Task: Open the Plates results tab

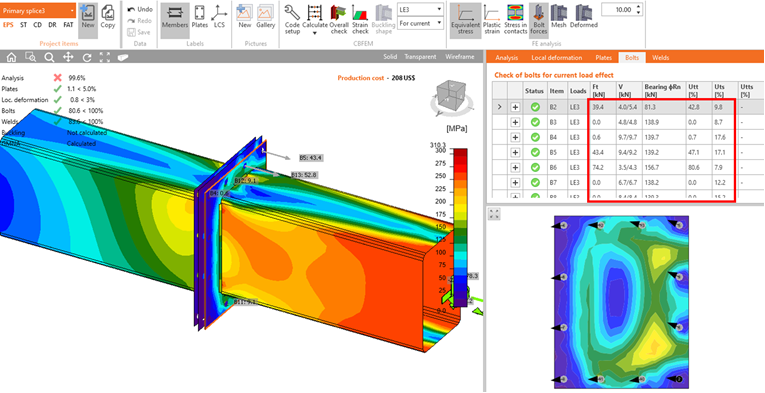Action: pos(604,58)
